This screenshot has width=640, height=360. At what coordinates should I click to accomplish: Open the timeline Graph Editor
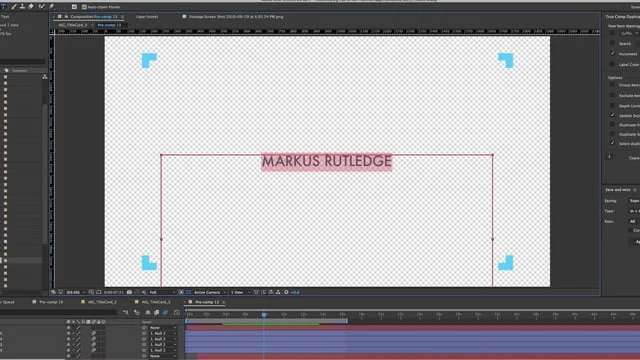[177, 312]
